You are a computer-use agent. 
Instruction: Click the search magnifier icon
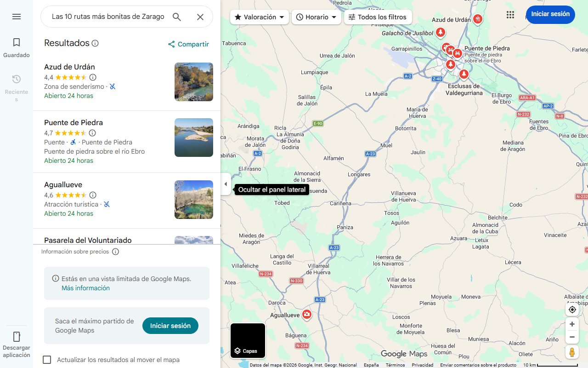tap(177, 17)
